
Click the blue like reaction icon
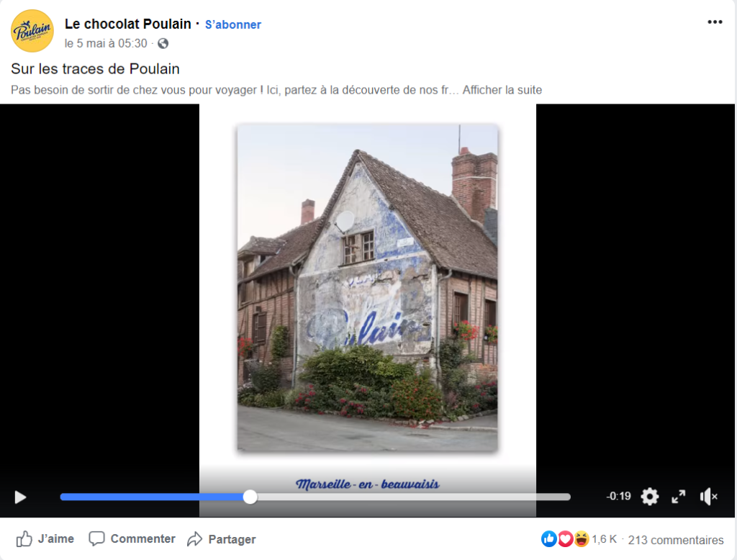[x=549, y=539]
